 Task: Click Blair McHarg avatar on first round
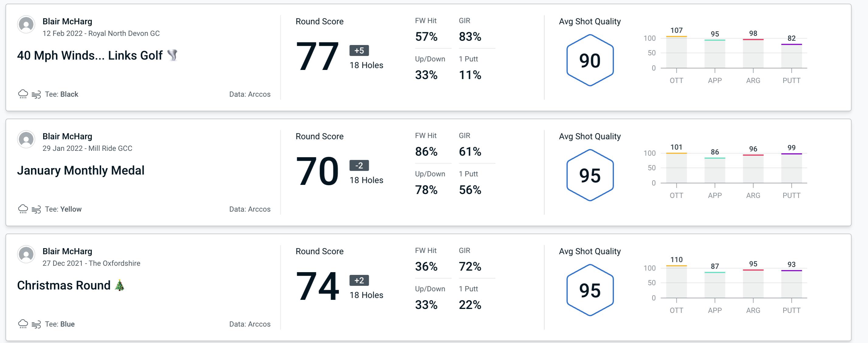(26, 26)
